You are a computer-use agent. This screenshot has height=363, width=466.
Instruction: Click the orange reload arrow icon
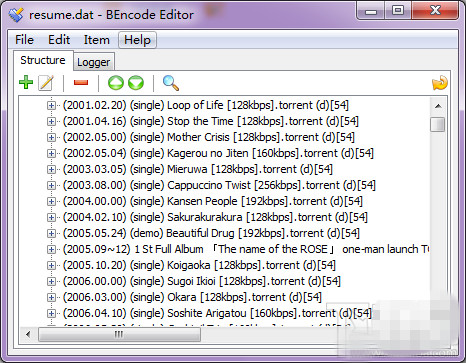coord(440,83)
